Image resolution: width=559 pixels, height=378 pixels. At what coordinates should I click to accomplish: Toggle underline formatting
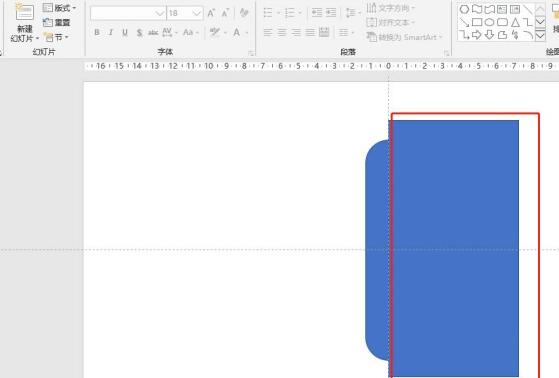(x=125, y=32)
